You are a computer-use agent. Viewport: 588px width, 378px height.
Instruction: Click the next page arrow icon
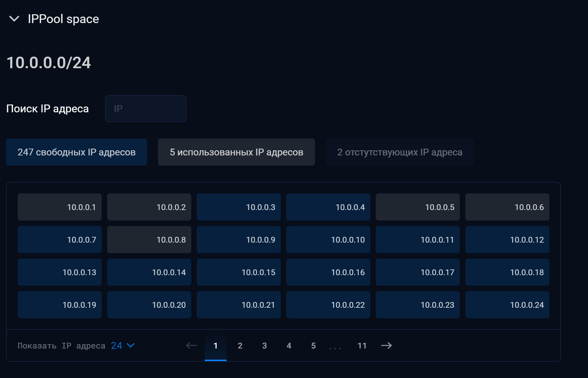386,345
